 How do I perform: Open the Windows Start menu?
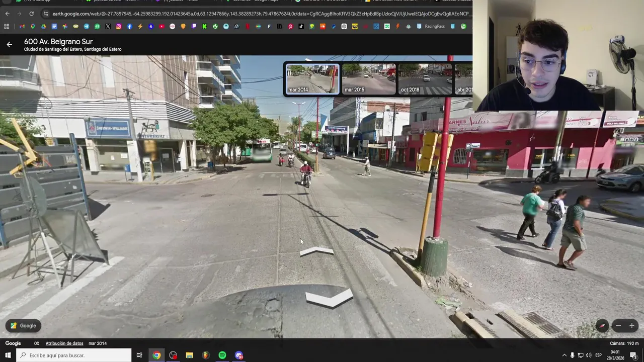click(x=8, y=355)
